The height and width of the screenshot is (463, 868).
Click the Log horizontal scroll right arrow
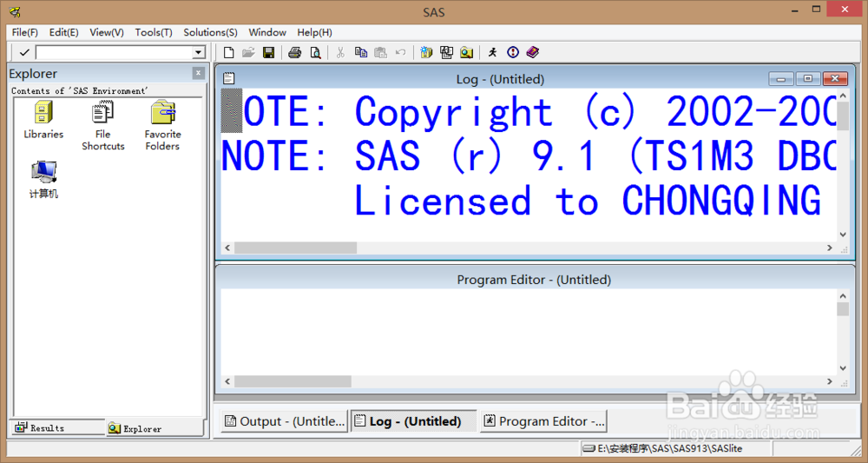pyautogui.click(x=830, y=248)
